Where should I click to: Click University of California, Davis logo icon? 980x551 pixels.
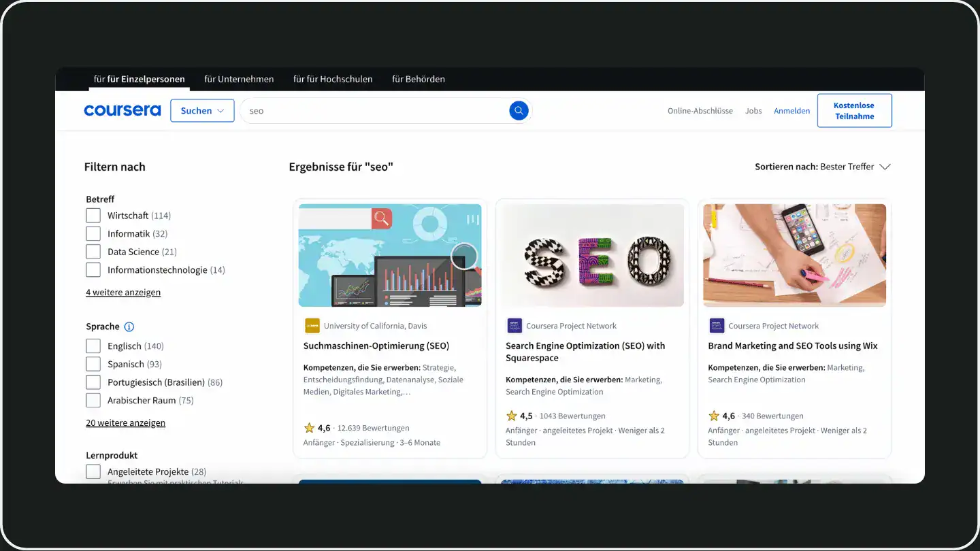[x=312, y=326]
